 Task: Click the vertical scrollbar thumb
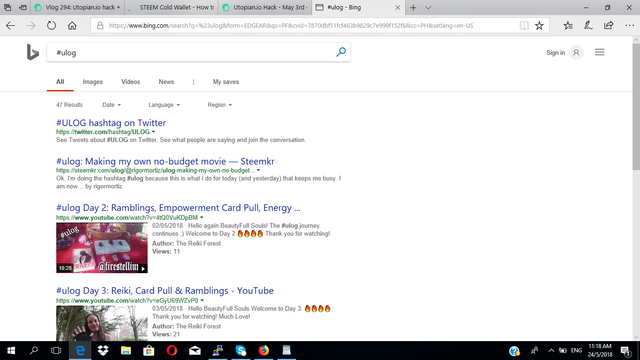[x=636, y=107]
